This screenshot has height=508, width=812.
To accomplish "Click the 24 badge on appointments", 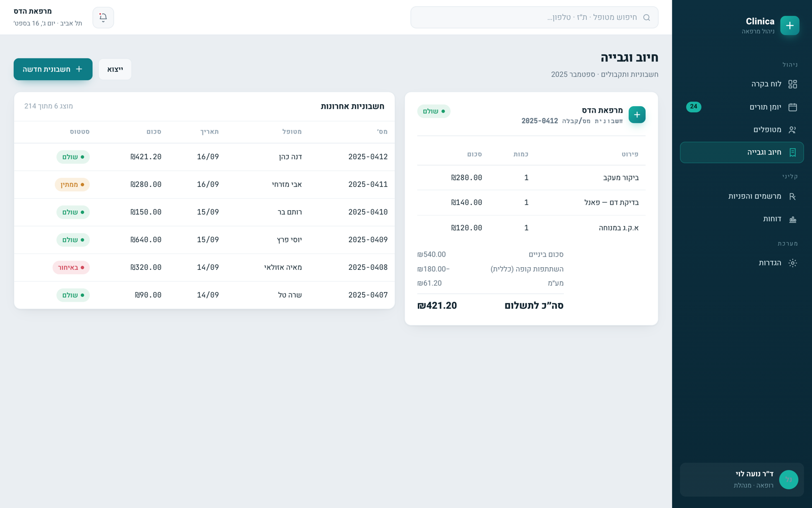I will pos(694,107).
